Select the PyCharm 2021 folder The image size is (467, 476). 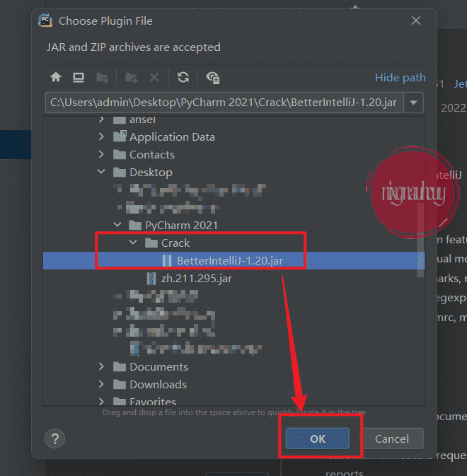[181, 225]
